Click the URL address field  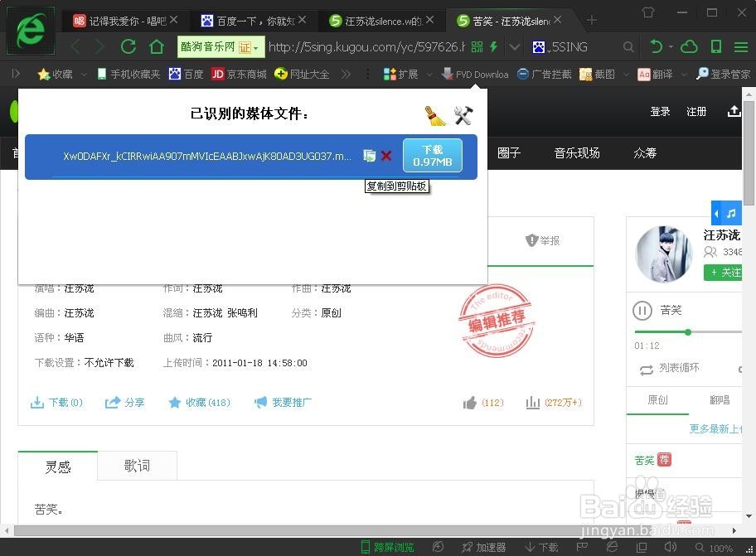click(366, 46)
